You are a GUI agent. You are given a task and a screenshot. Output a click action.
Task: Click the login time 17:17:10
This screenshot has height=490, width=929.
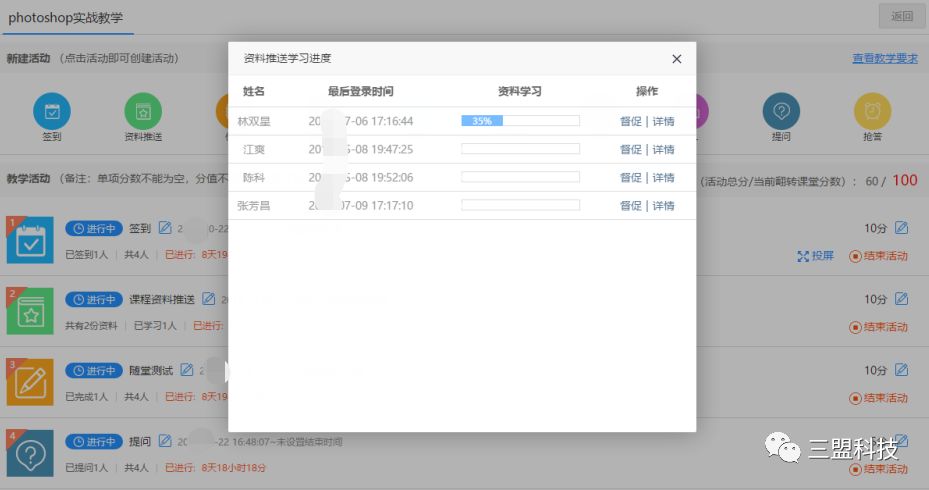(392, 206)
